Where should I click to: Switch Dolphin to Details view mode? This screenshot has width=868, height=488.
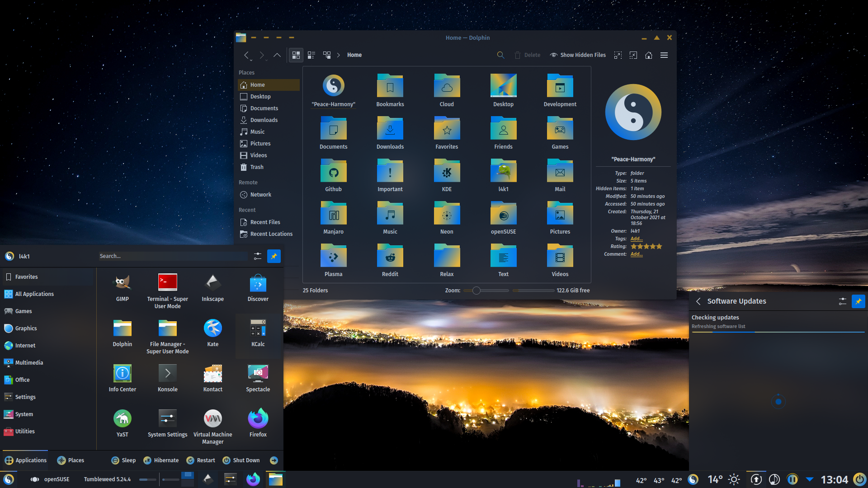[x=327, y=55]
